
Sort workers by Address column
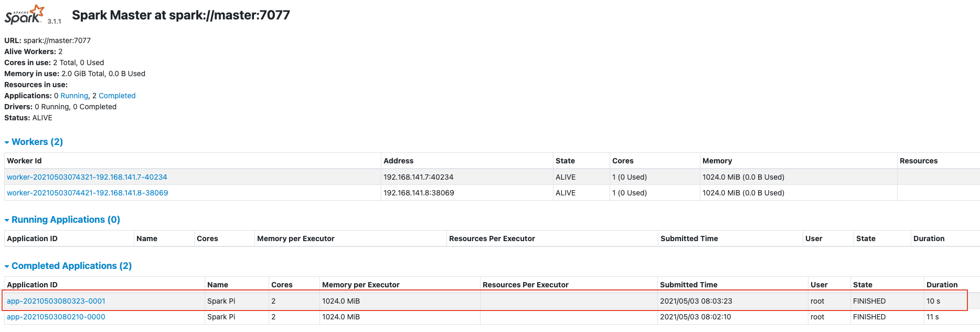click(398, 161)
